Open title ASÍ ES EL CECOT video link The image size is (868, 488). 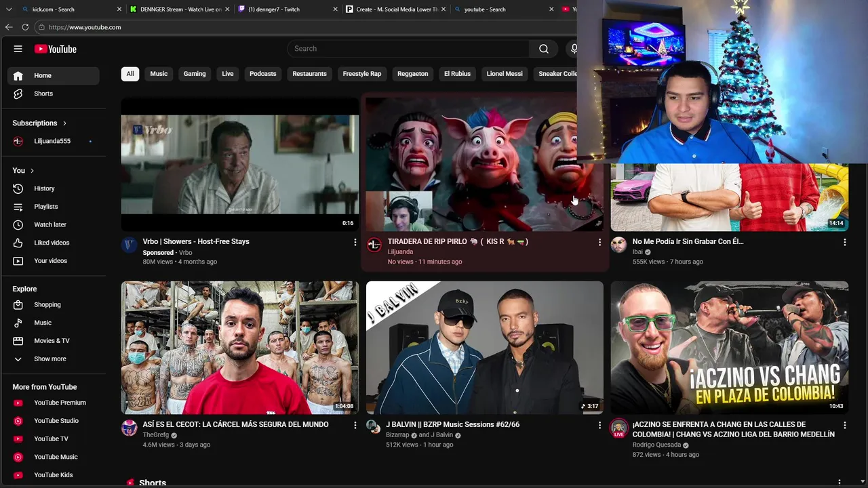pyautogui.click(x=235, y=424)
